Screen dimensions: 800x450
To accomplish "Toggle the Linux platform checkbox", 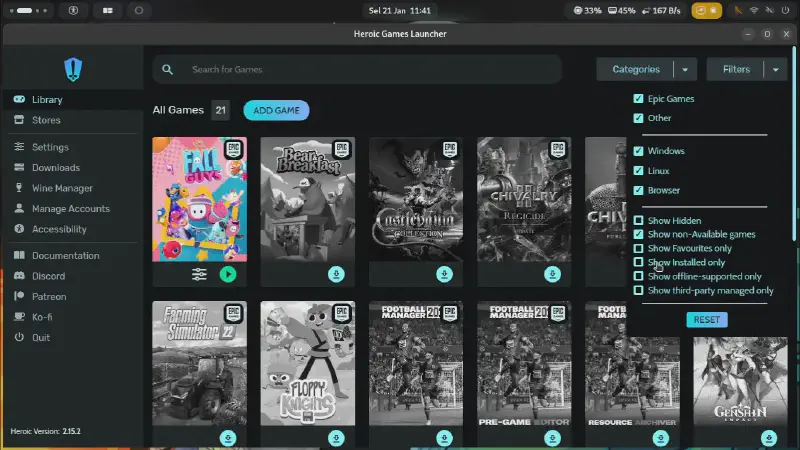I will [x=639, y=170].
